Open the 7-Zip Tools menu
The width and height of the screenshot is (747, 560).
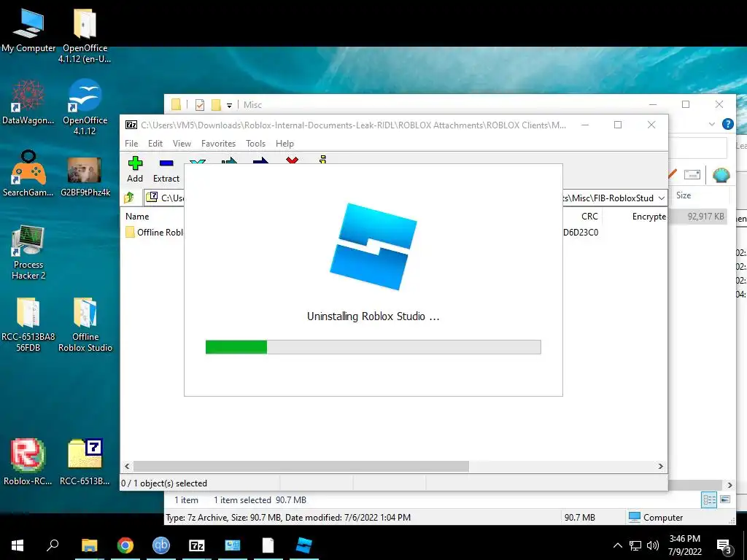pyautogui.click(x=255, y=144)
